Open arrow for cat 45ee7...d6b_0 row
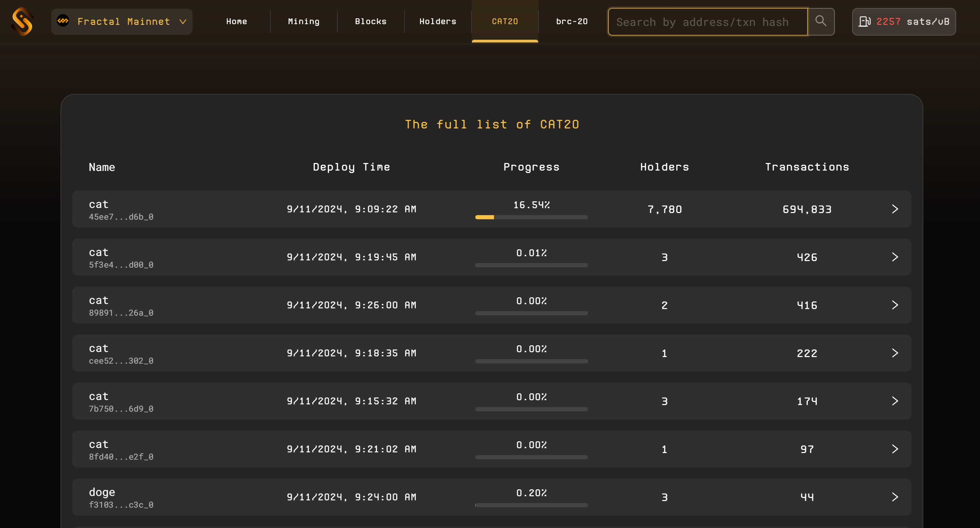 [895, 209]
